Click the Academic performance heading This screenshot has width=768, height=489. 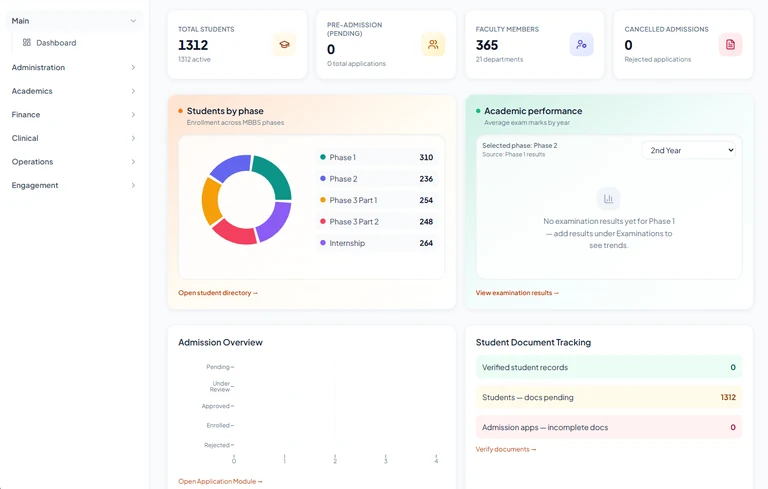533,111
